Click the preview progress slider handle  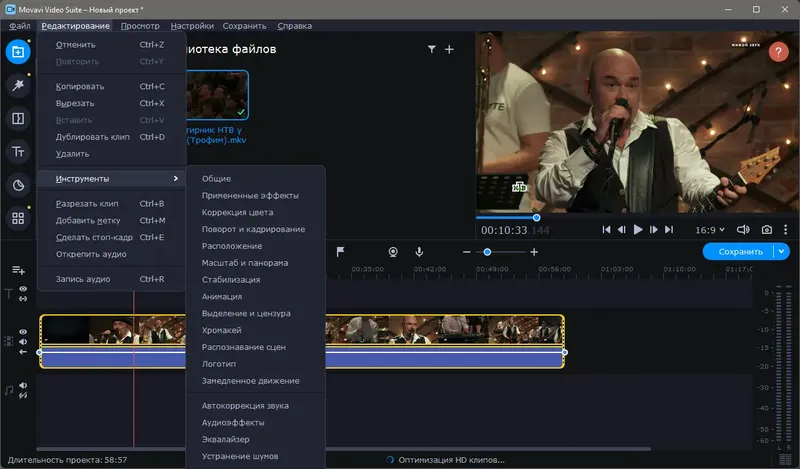[x=536, y=217]
